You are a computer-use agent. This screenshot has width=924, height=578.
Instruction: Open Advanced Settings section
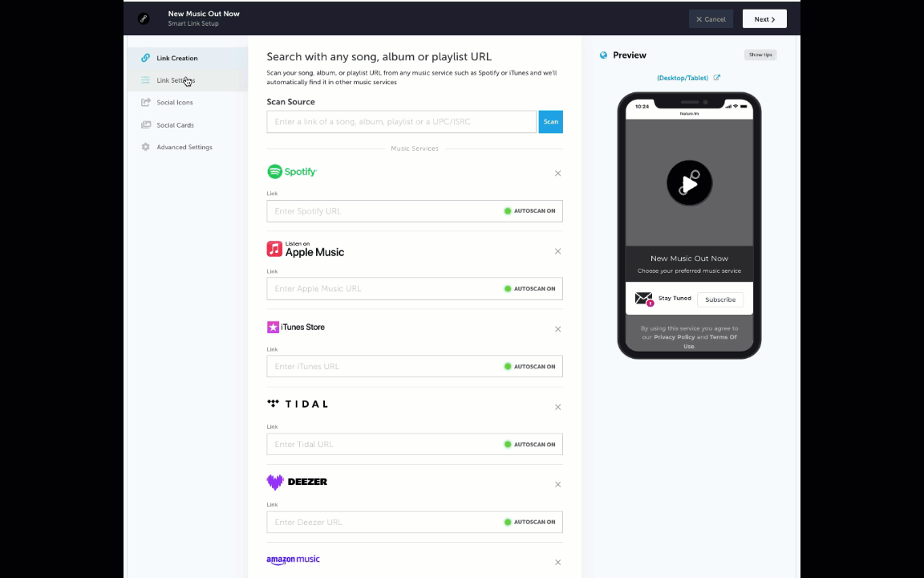click(188, 147)
